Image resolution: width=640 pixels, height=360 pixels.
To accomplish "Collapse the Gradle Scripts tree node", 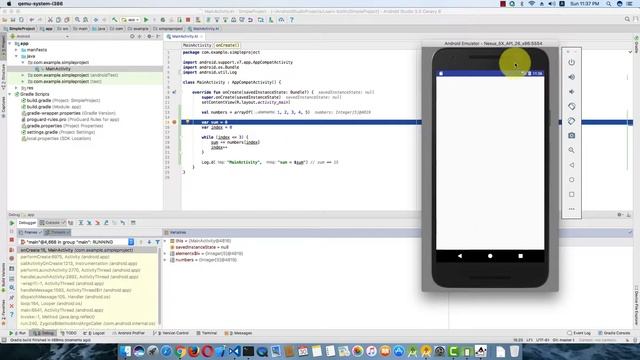I will [x=10, y=94].
